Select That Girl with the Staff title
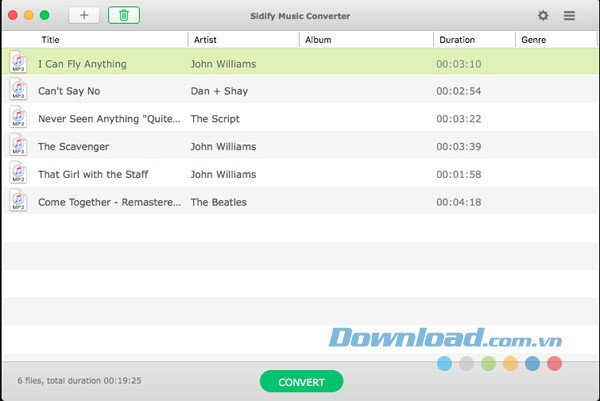 tap(93, 174)
